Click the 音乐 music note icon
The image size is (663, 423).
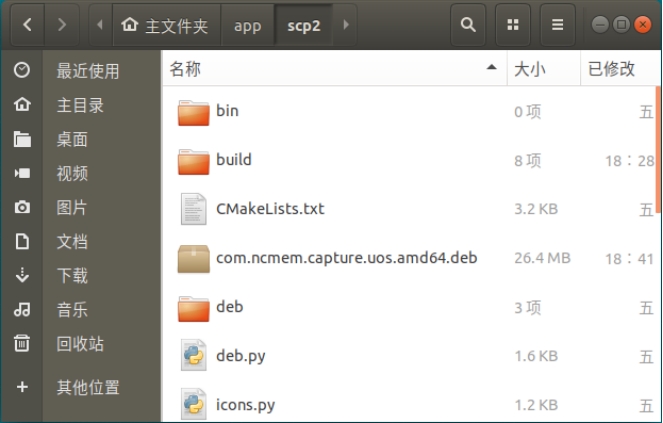pyautogui.click(x=22, y=309)
